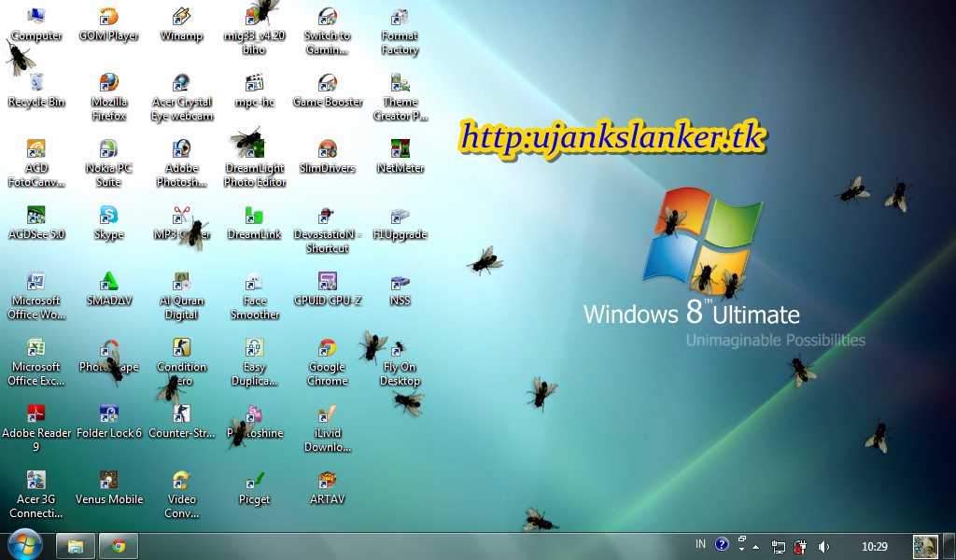
Task: Click the Video Converter icon
Action: click(x=181, y=495)
